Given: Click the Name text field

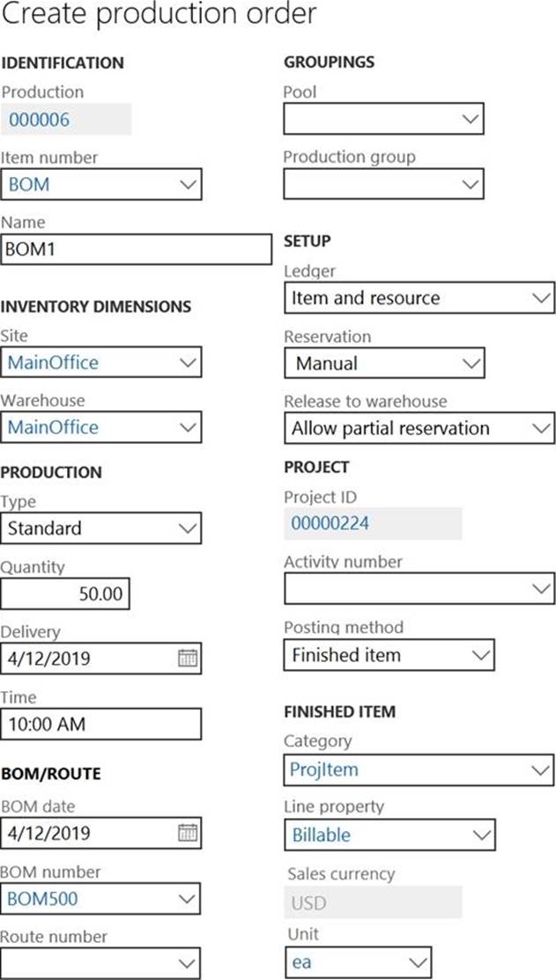Looking at the screenshot, I should click(x=137, y=249).
